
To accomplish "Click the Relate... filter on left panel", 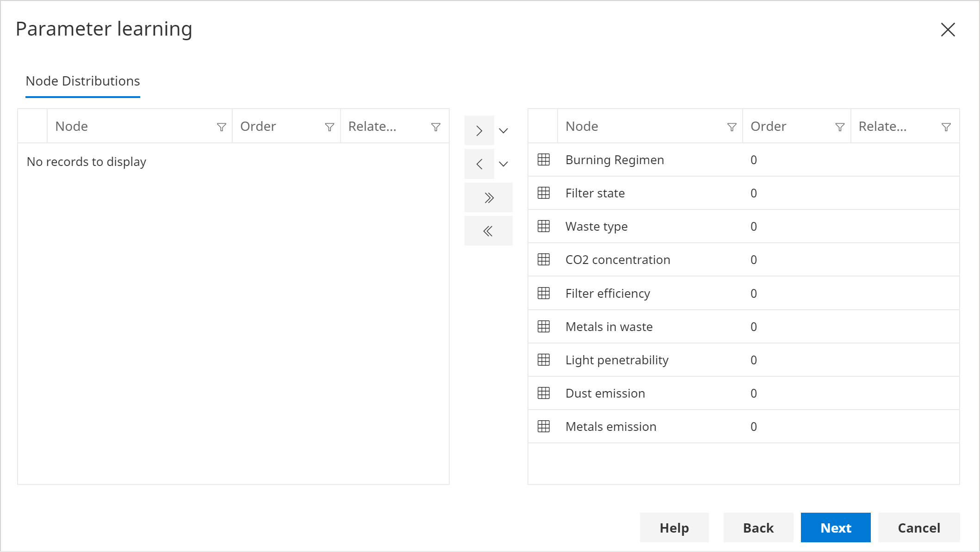I will pos(435,126).
